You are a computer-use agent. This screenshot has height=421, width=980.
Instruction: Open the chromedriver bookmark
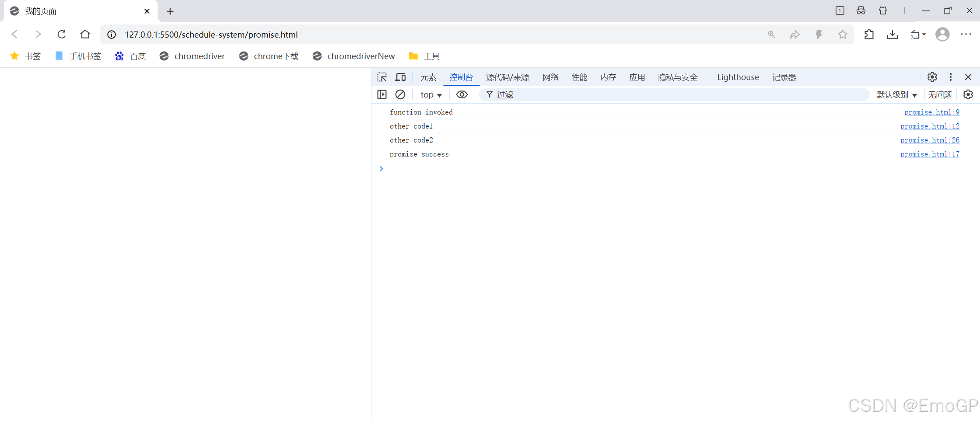[192, 56]
